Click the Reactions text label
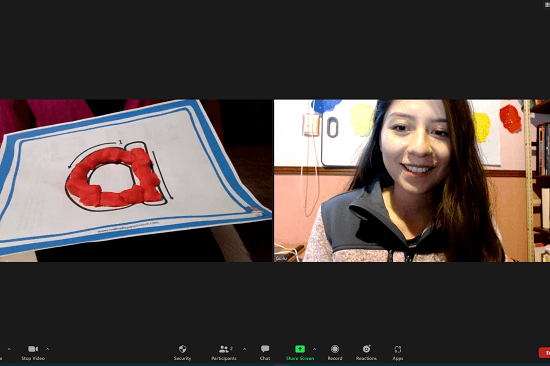Screen dimensions: 550x366 (366, 358)
